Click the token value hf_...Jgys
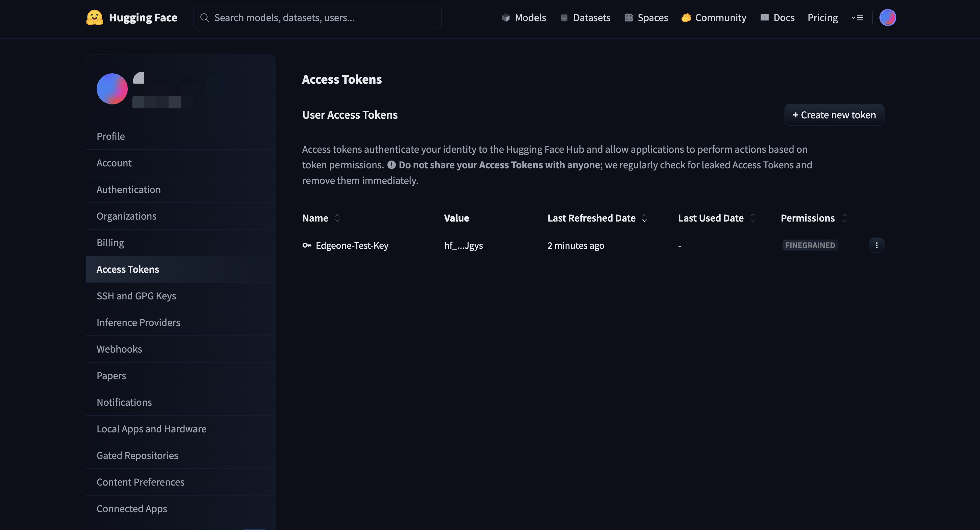 (x=463, y=246)
